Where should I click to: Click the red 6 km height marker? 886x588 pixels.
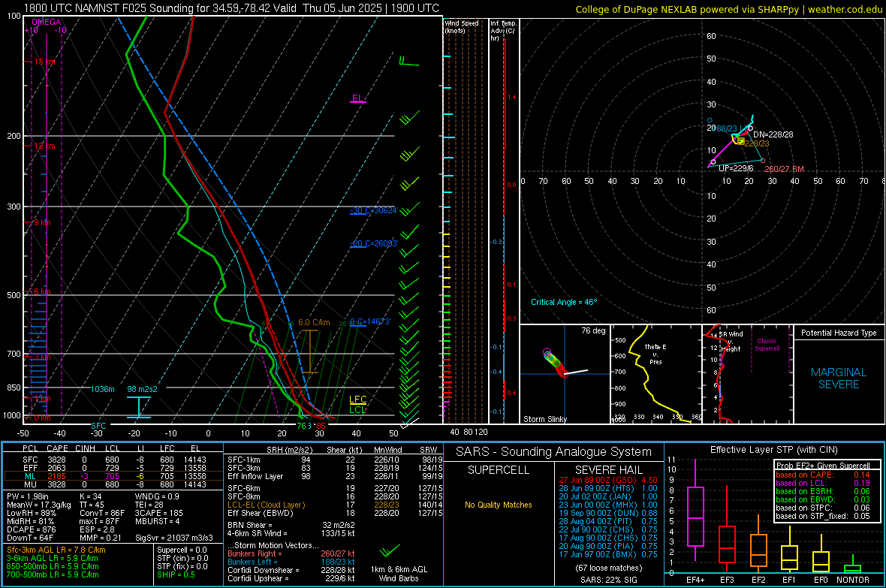point(41,291)
